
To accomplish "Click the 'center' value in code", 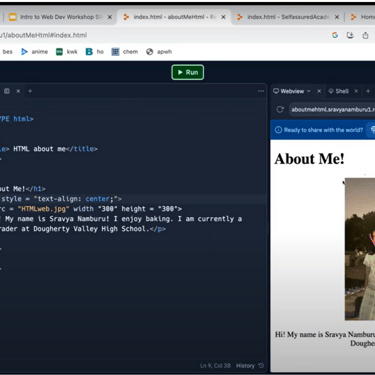I will [97, 199].
